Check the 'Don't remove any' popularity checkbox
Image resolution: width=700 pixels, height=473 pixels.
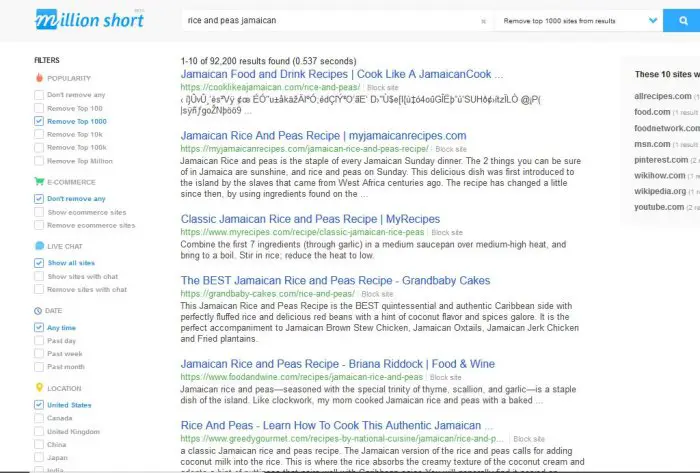pyautogui.click(x=39, y=95)
